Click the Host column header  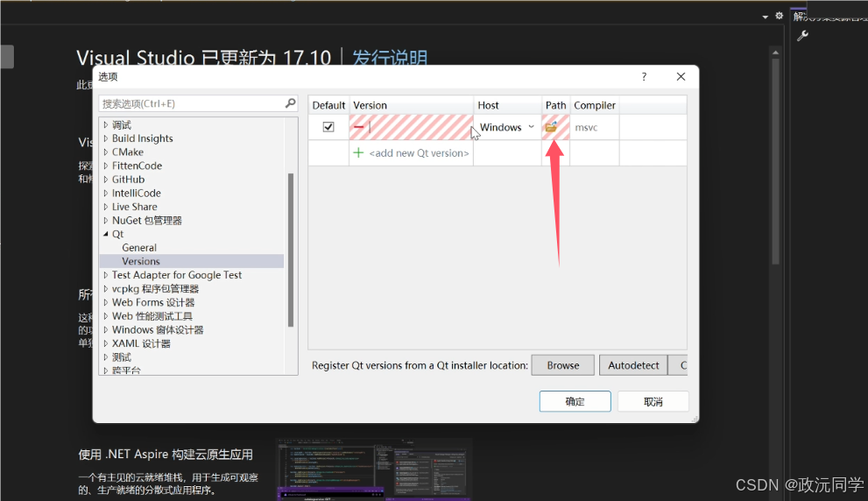(508, 105)
